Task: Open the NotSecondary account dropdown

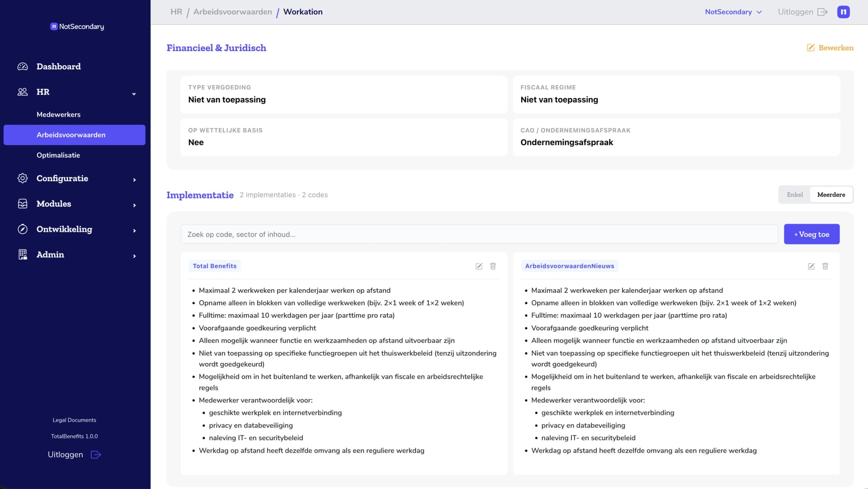Action: [x=733, y=12]
